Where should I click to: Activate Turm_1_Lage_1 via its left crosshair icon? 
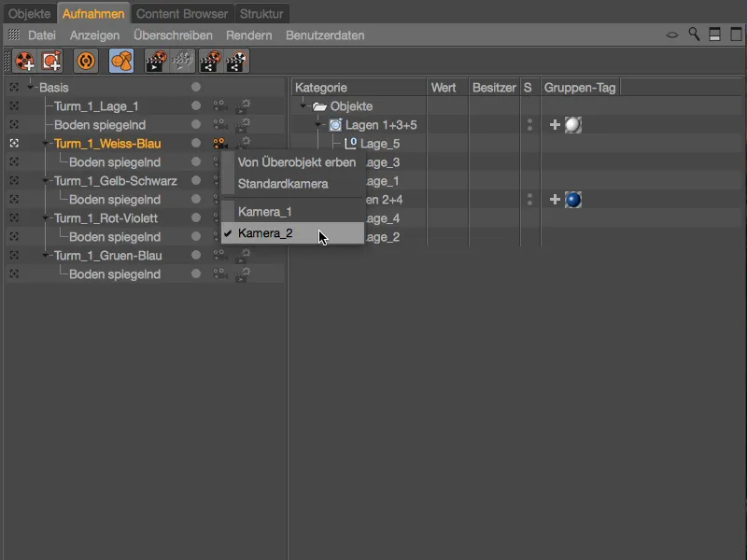pyautogui.click(x=14, y=105)
